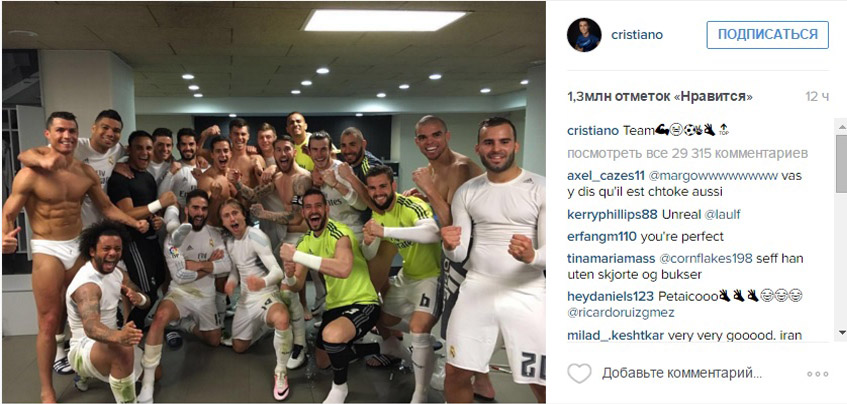Open the @laulf mention link
847x404 pixels.
click(720, 214)
